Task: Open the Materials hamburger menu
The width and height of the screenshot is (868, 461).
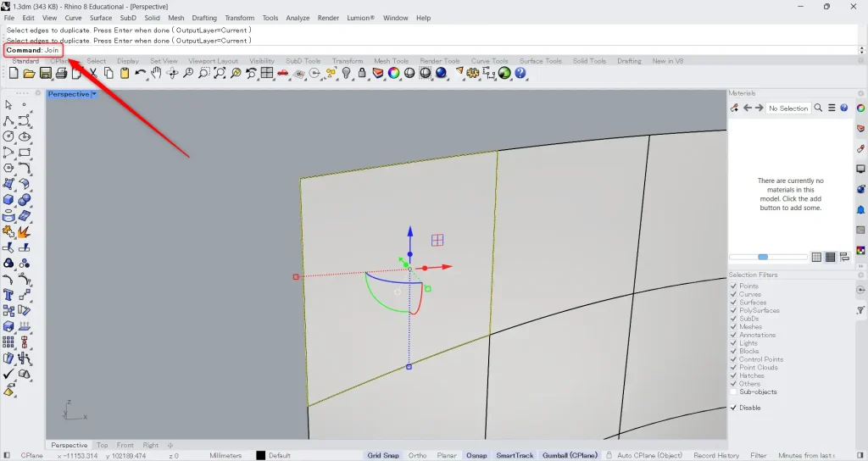Action: click(x=832, y=108)
